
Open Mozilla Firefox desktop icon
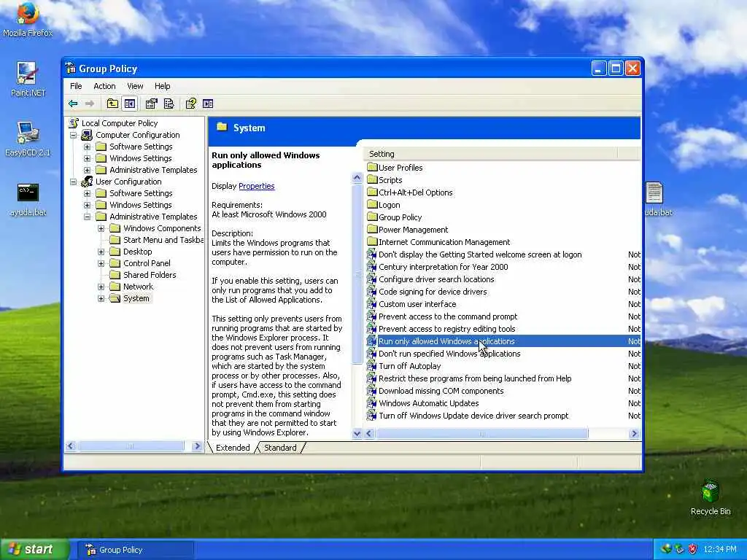(x=28, y=19)
